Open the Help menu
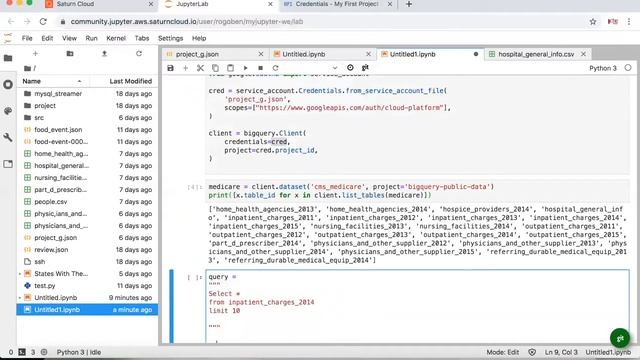Image resolution: width=640 pixels, height=360 pixels. [199, 38]
